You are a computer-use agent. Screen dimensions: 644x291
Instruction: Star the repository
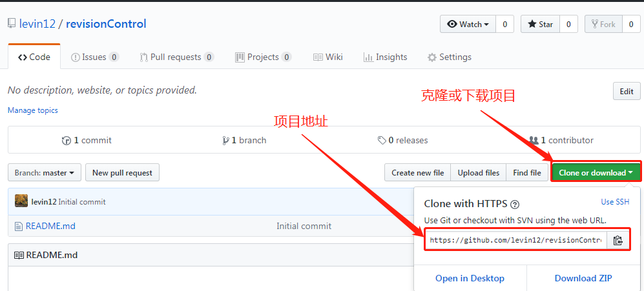pos(540,25)
